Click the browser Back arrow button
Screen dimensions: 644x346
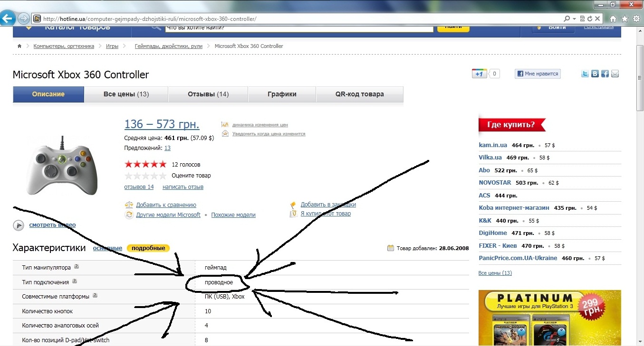[7, 19]
